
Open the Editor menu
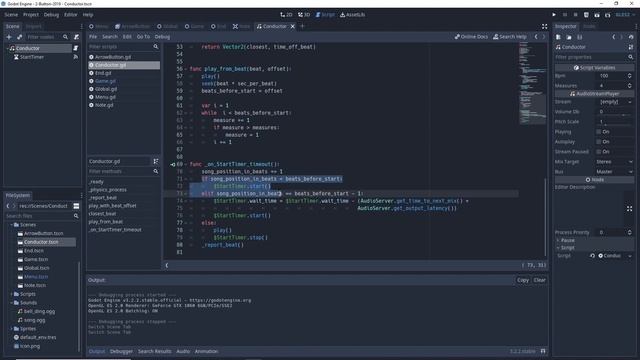coord(70,15)
